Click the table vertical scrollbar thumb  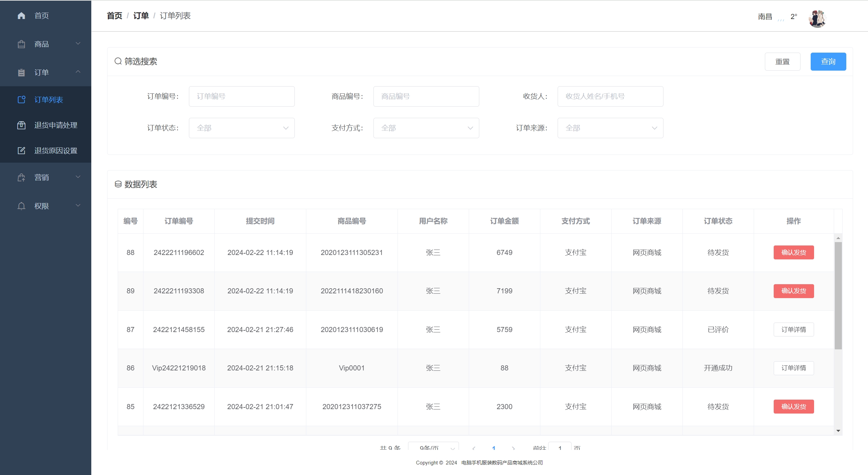pos(838,295)
